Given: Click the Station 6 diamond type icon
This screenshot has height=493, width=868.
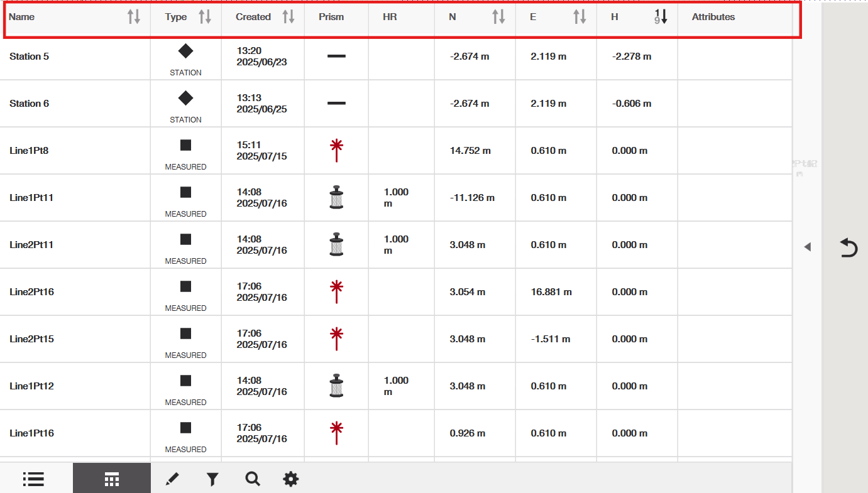Looking at the screenshot, I should point(185,98).
